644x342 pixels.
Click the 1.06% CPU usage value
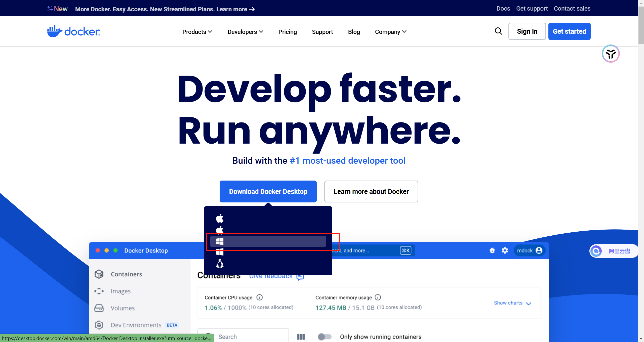[x=213, y=308]
